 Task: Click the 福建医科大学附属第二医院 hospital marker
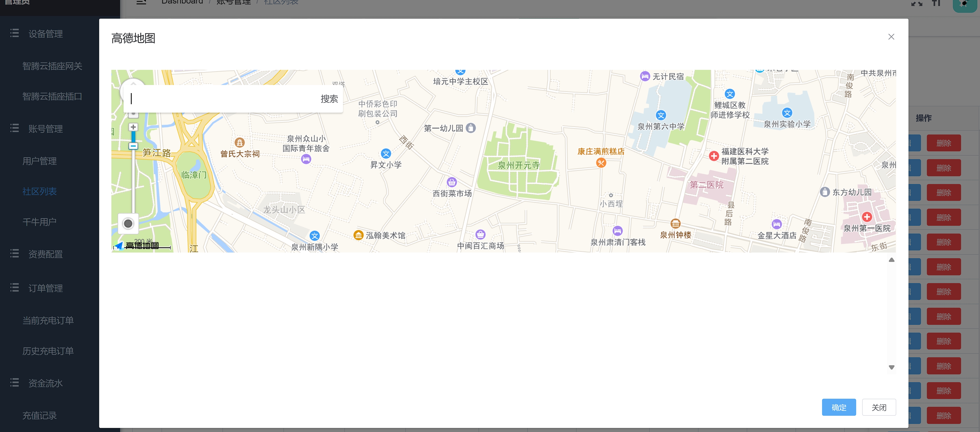[714, 156]
